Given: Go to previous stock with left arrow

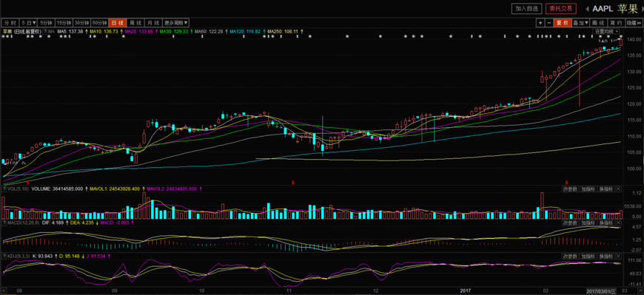Looking at the screenshot, I should [586, 9].
